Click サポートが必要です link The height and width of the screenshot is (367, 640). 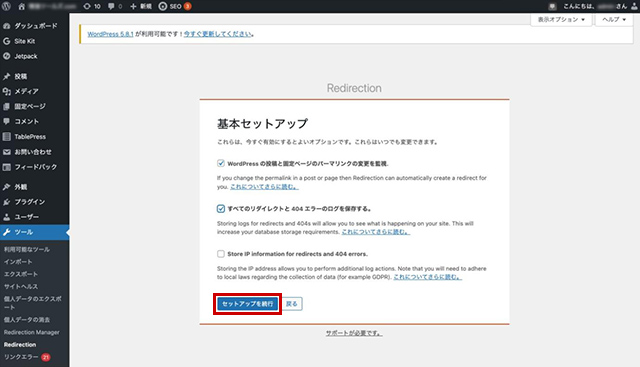pos(354,333)
